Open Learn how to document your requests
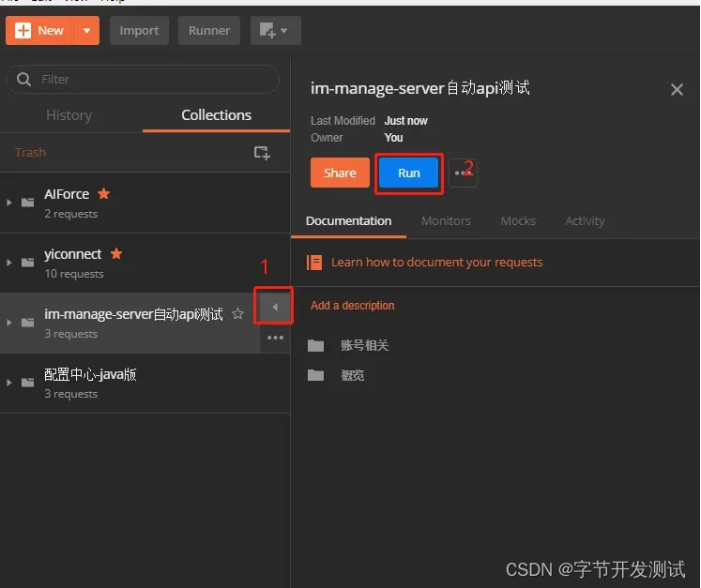The height and width of the screenshot is (588, 701). tap(436, 262)
